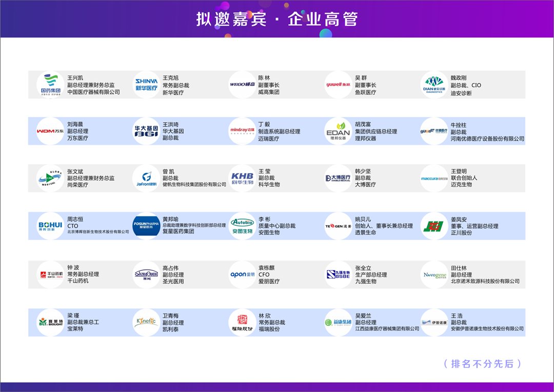Click the WEGO 威高 logo
554x392 pixels.
pyautogui.click(x=242, y=85)
